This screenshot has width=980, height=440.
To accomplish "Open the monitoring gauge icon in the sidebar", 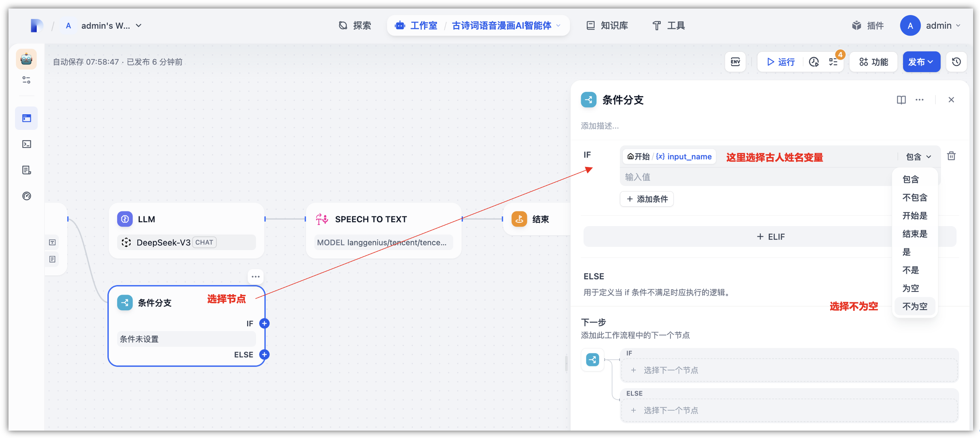I will tap(27, 196).
